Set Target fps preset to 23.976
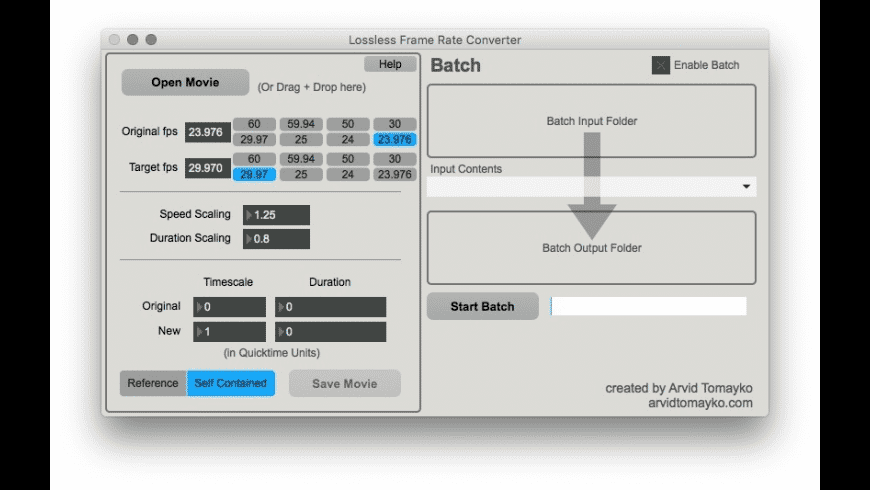Viewport: 870px width, 490px height. [x=394, y=174]
